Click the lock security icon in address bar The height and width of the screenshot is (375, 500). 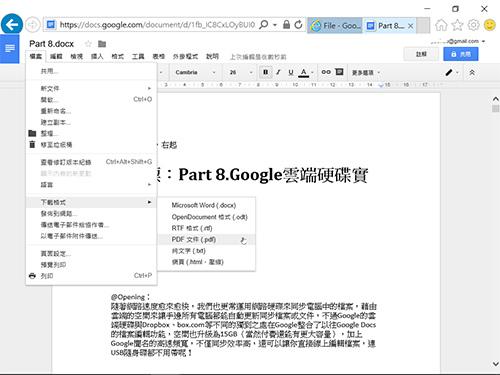(286, 24)
